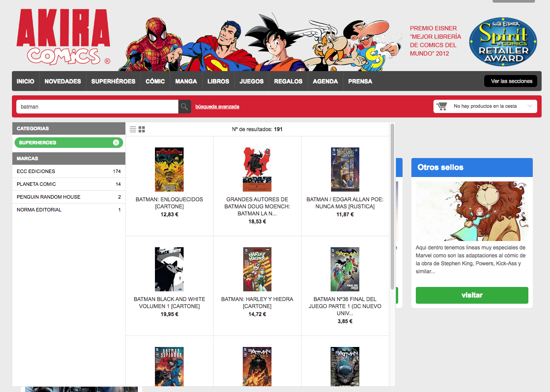Filter by PLANETA COMIC brand
The height and width of the screenshot is (392, 550).
tap(69, 184)
